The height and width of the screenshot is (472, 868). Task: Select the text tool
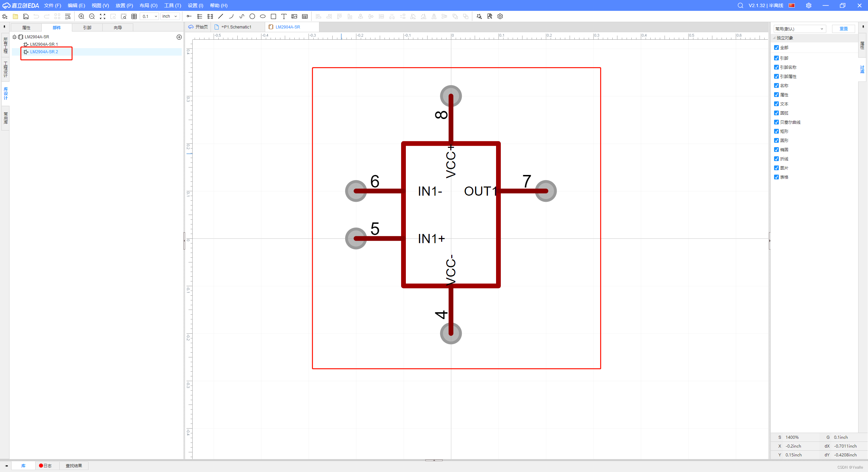[x=284, y=16]
